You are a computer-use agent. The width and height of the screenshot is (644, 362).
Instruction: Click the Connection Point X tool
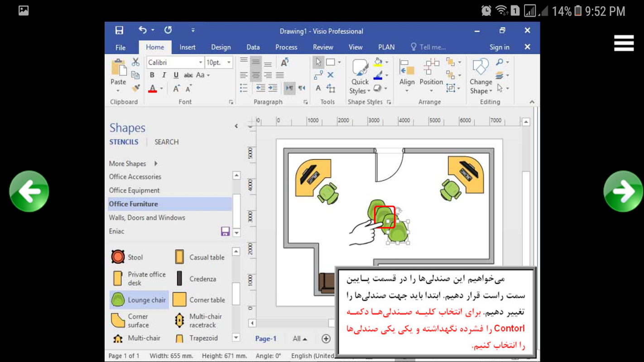coord(331,75)
